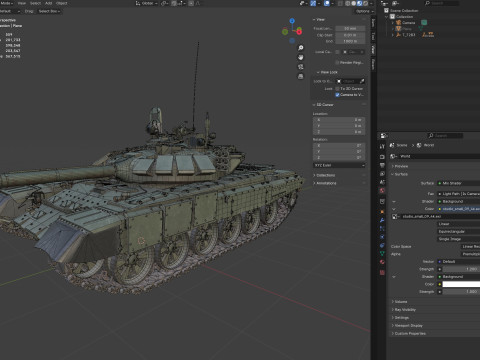The image size is (480, 360).
Task: Open the Mode dropdown in viewport header
Action: click(x=7, y=3)
